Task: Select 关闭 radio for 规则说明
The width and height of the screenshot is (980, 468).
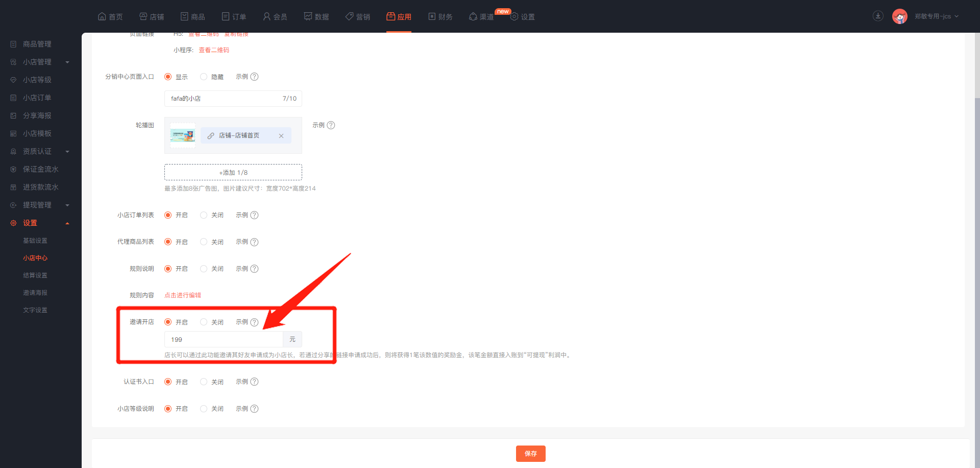Action: click(x=204, y=269)
